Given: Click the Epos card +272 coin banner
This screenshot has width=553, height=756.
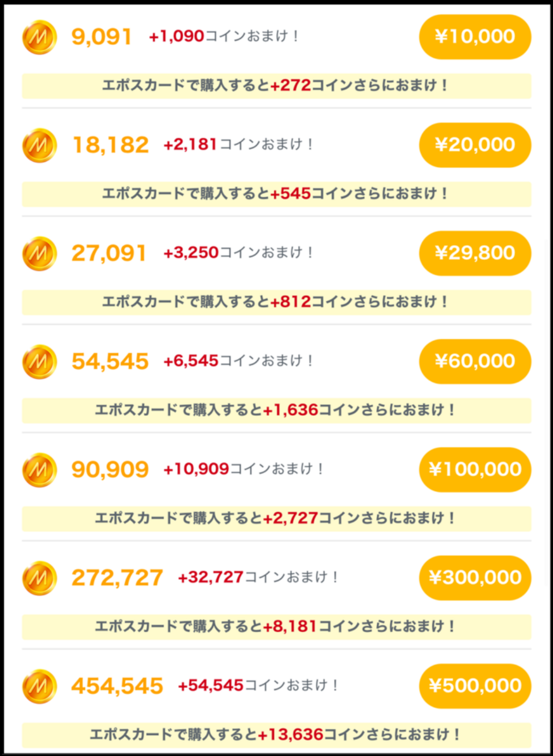Looking at the screenshot, I should pyautogui.click(x=276, y=86).
